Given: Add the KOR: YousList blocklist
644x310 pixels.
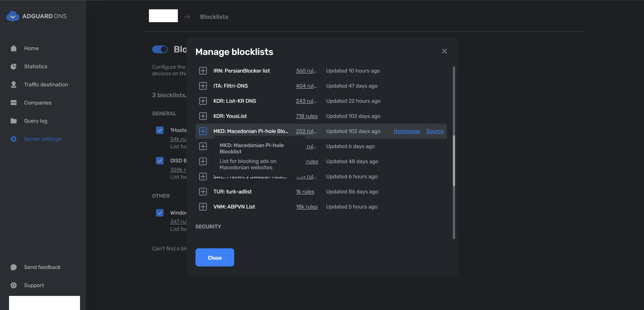Looking at the screenshot, I should (203, 116).
